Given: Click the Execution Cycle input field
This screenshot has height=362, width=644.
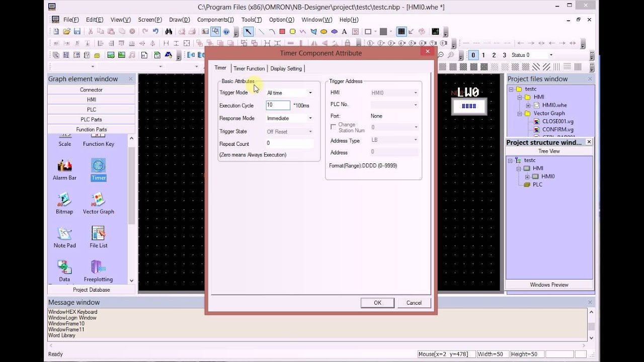Looking at the screenshot, I should coord(278,105).
